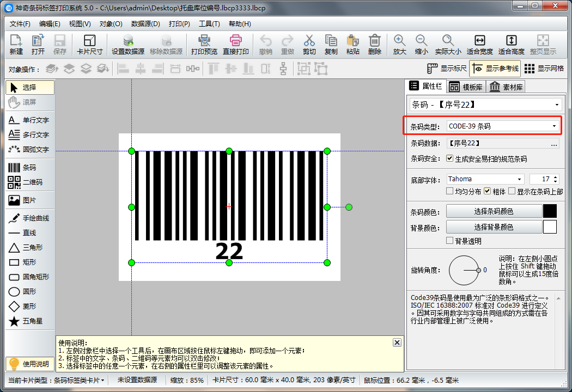Open the 数据源(D) menu
The height and width of the screenshot is (392, 572).
[x=145, y=24]
